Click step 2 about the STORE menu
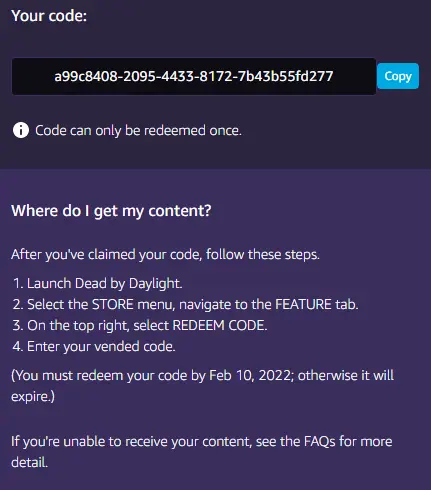 click(x=185, y=304)
